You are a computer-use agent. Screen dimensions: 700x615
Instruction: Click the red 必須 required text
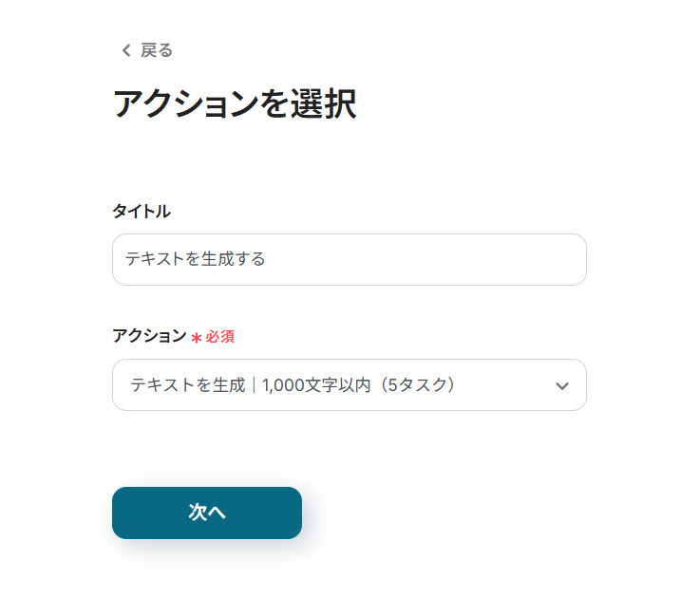coord(219,337)
